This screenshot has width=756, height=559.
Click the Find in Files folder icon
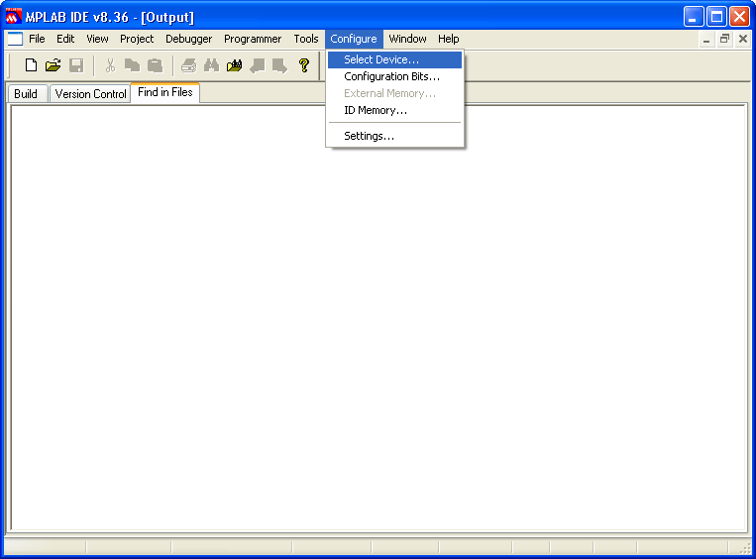click(x=234, y=65)
